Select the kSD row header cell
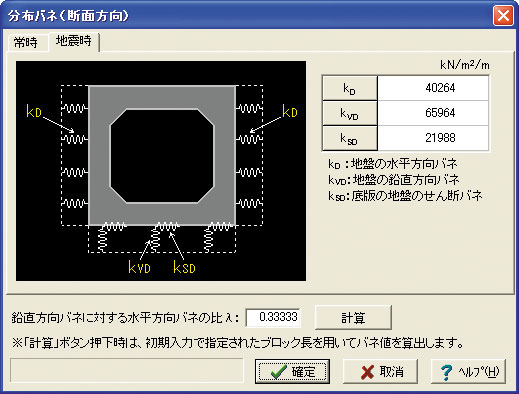This screenshot has width=519, height=394. [x=350, y=138]
